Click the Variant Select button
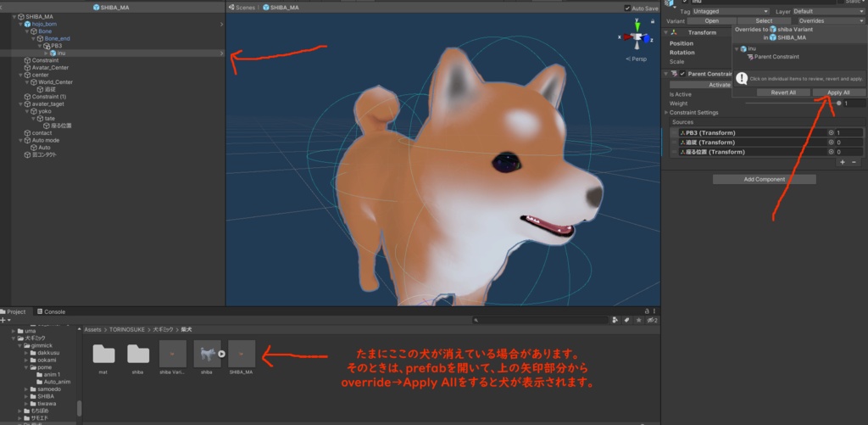This screenshot has width=868, height=425. [764, 21]
